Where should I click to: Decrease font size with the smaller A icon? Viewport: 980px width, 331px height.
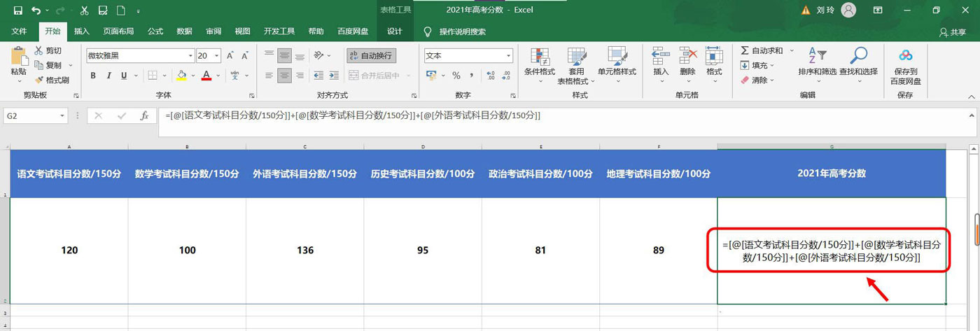pos(245,55)
